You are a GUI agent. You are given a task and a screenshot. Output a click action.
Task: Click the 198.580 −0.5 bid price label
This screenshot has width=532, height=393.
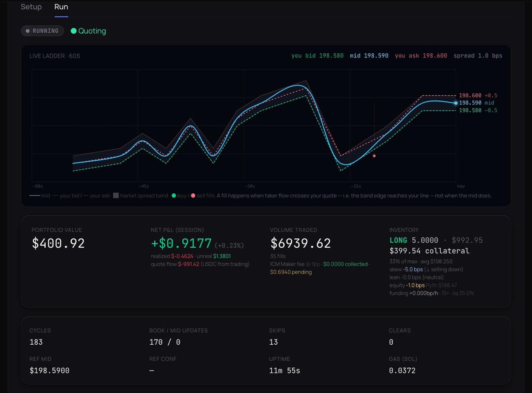tap(478, 110)
